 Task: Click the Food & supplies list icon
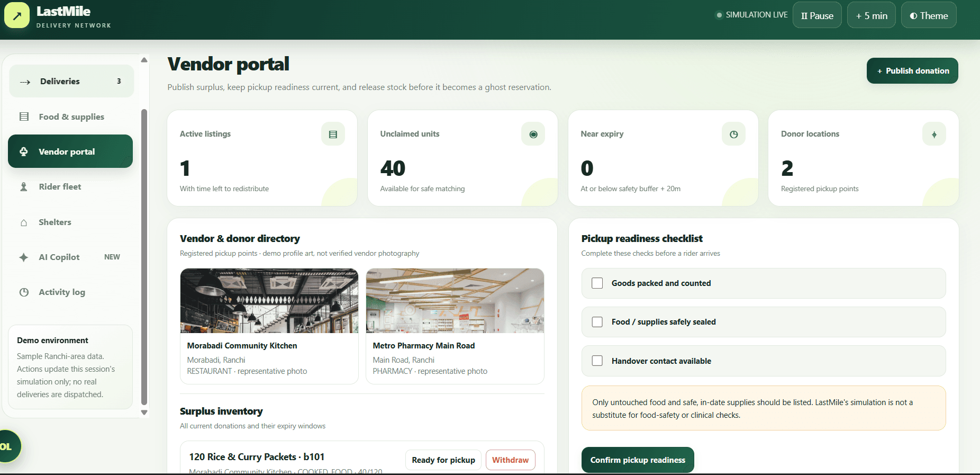click(x=24, y=116)
